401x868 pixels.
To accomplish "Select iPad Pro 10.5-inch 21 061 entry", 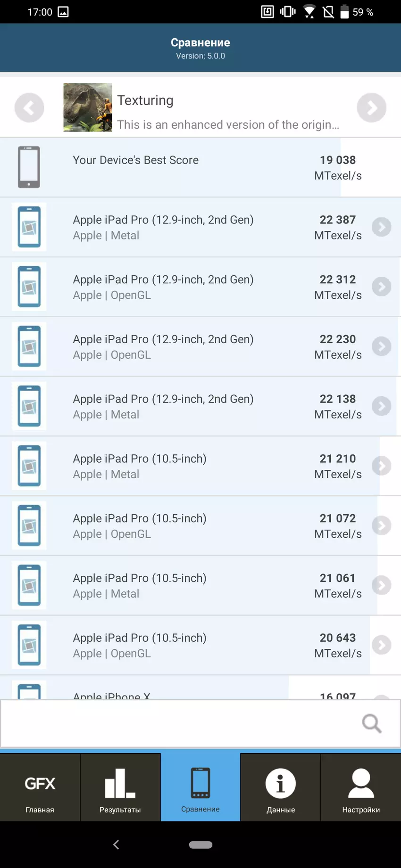I will click(189, 585).
